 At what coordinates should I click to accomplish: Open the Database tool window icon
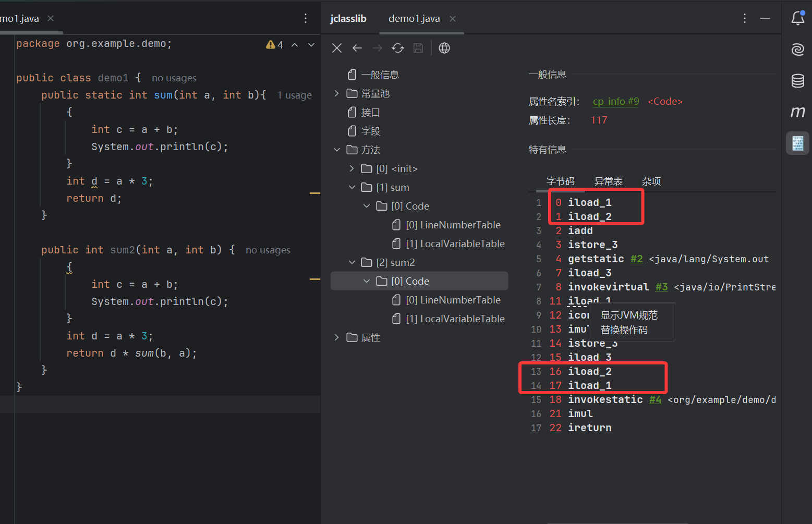[x=797, y=81]
